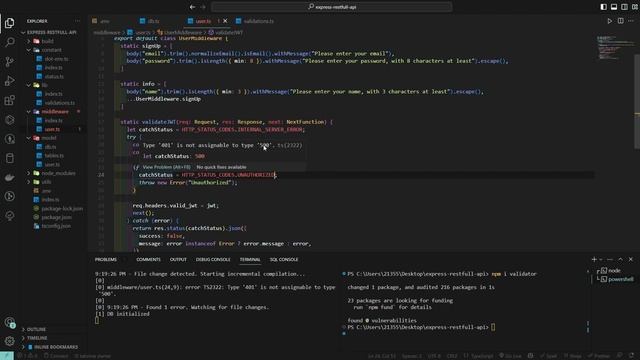This screenshot has height=360, width=640.
Task: Maximize the panel with the up chevron
Action: [x=620, y=259]
